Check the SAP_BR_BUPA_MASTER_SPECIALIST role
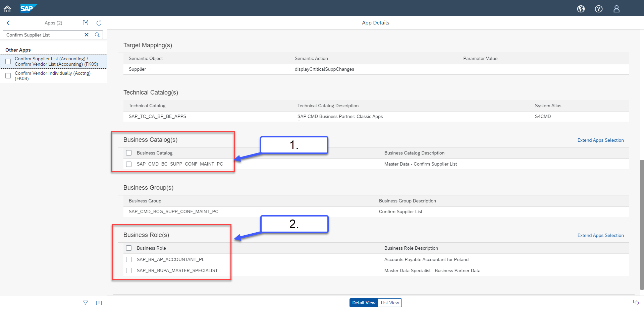 (129, 270)
